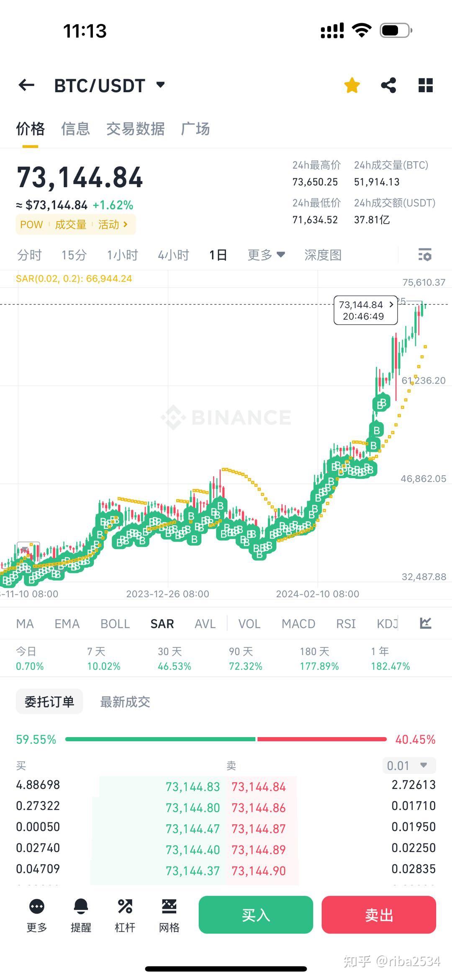Expand the 0.01 price precision dropdown
Image resolution: width=452 pixels, height=980 pixels.
408,765
